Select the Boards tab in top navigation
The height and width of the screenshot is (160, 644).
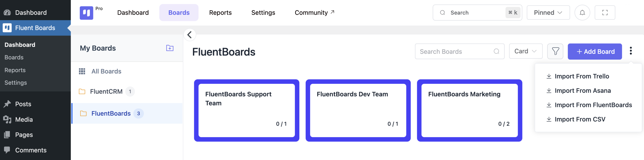click(179, 13)
